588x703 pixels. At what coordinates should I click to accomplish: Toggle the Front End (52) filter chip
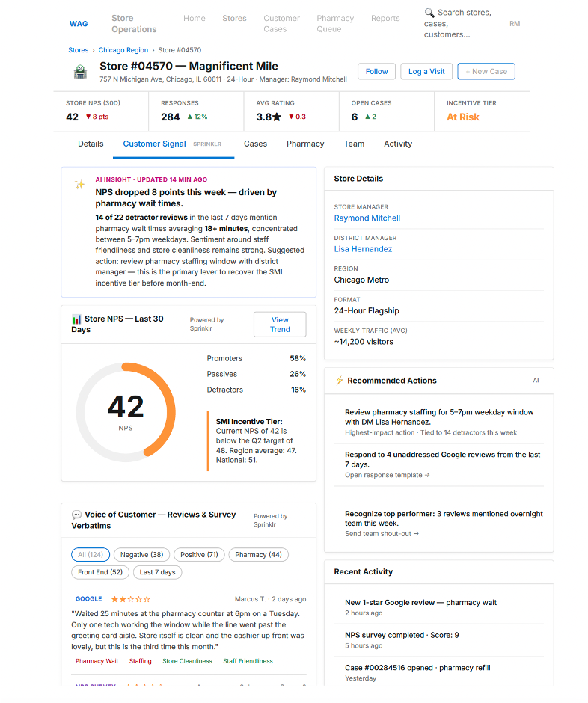(x=100, y=573)
